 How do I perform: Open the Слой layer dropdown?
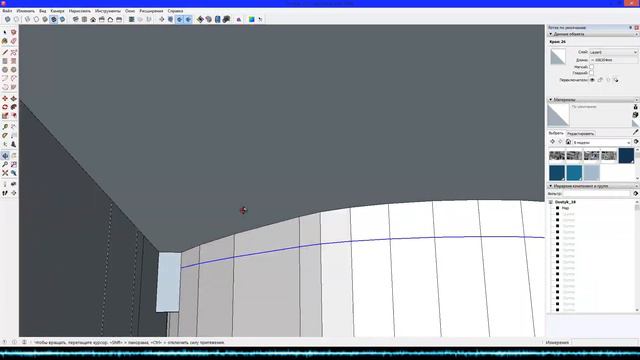(x=613, y=52)
